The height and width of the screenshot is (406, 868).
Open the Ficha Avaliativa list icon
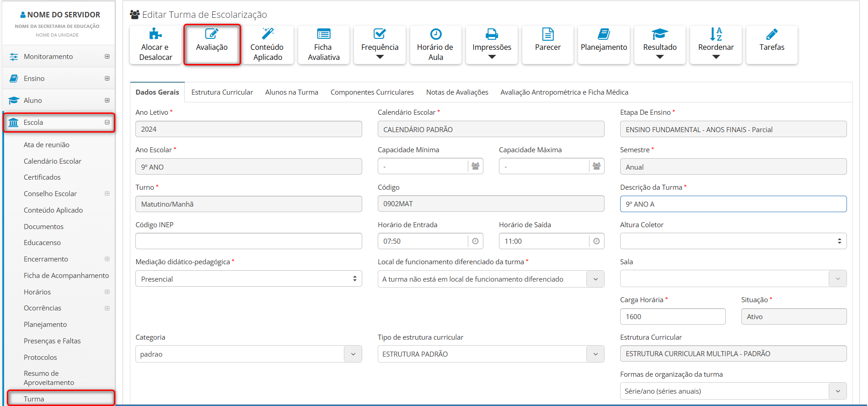[x=324, y=34]
